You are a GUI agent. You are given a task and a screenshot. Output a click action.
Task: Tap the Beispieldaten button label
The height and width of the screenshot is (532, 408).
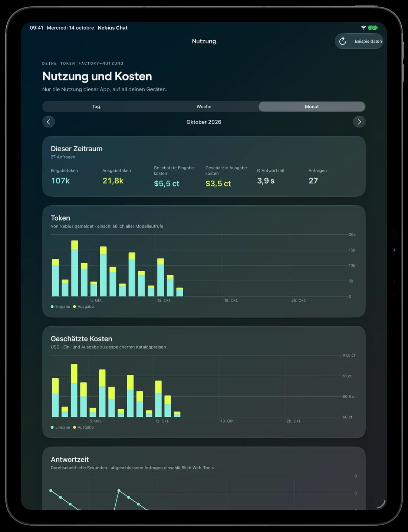pos(368,41)
